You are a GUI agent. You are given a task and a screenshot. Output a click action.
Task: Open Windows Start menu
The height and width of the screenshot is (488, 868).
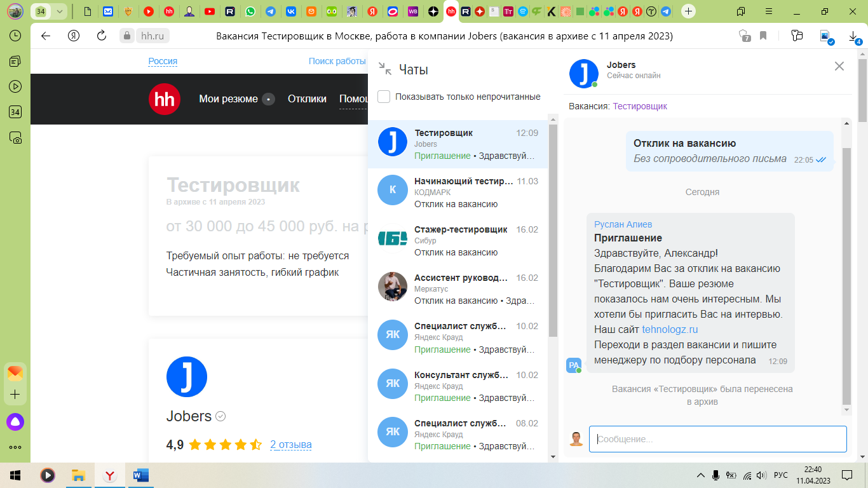coord(15,475)
